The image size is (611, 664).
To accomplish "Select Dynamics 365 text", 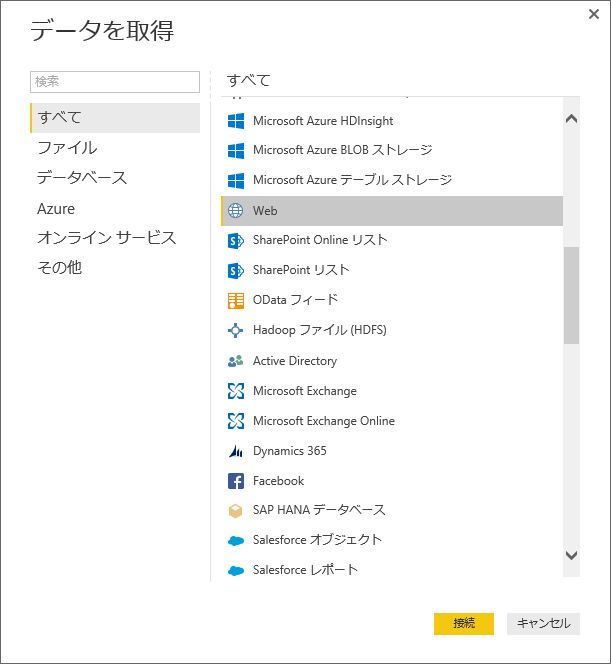I will 290,451.
